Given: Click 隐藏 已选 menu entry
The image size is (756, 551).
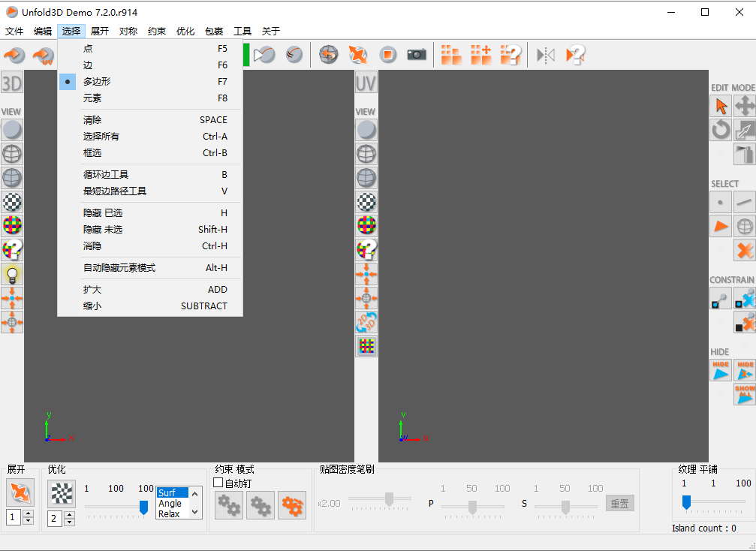Looking at the screenshot, I should point(150,212).
